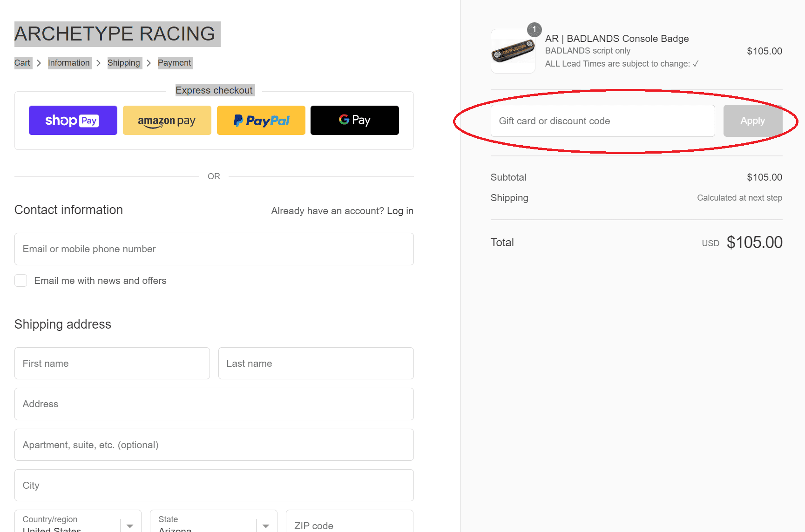
Task: Apply the discount code
Action: coord(753,121)
